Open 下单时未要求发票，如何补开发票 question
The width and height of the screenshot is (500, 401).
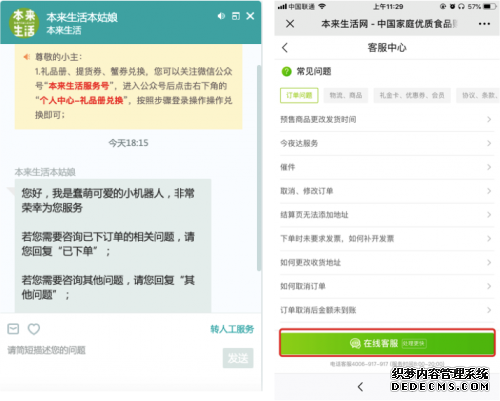tap(387, 239)
